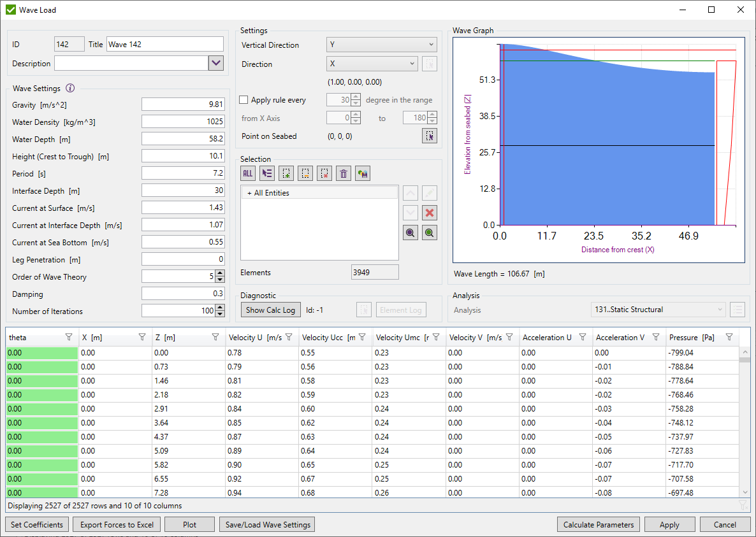Clear the selection list using the trash icon

pyautogui.click(x=343, y=173)
